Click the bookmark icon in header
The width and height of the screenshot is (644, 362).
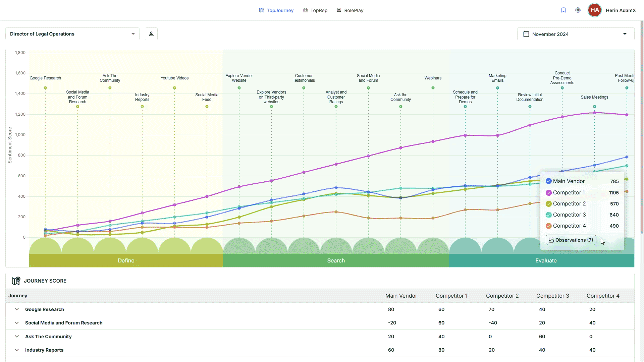pos(563,10)
